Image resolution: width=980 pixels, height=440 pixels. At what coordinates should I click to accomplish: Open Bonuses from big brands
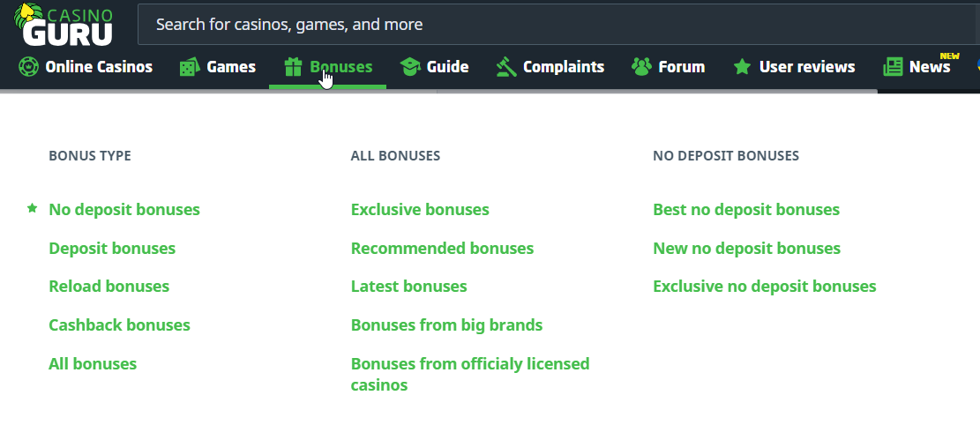(446, 325)
